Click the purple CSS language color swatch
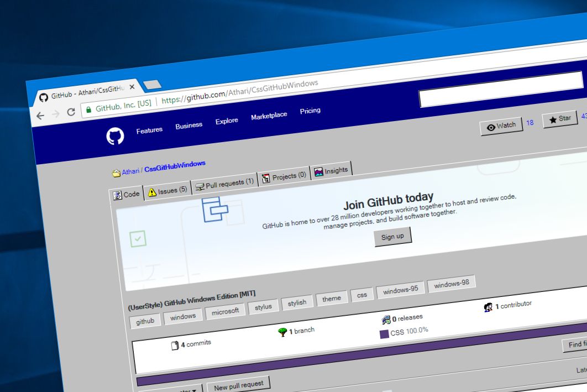The width and height of the screenshot is (587, 392). click(x=384, y=334)
